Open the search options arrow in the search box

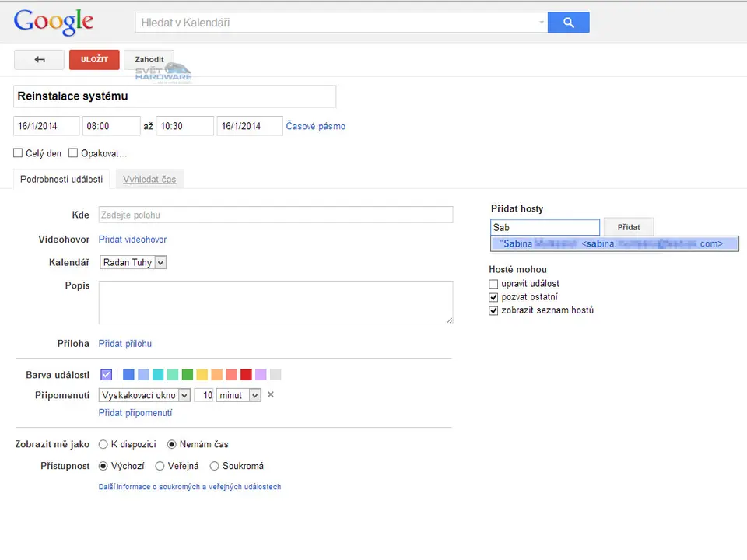click(542, 23)
